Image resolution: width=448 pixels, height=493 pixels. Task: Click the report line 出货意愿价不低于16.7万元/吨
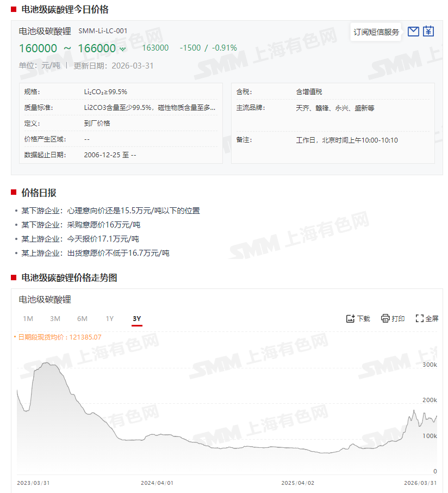[95, 253]
